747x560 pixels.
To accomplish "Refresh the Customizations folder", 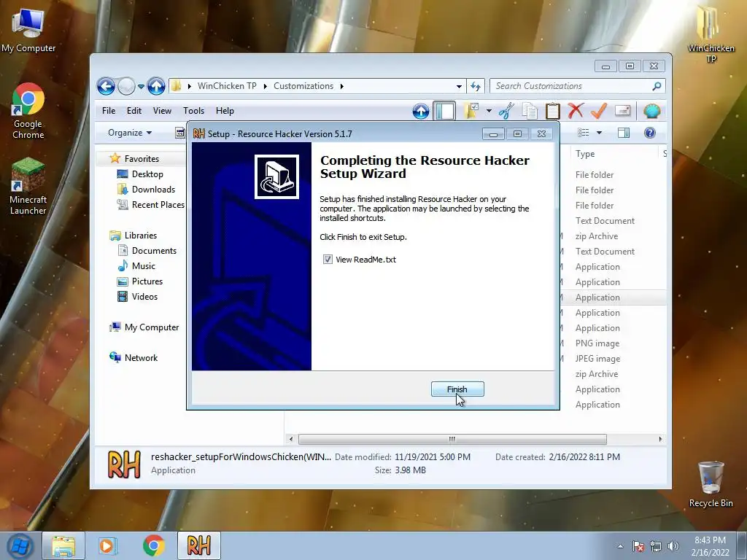I will (x=476, y=86).
